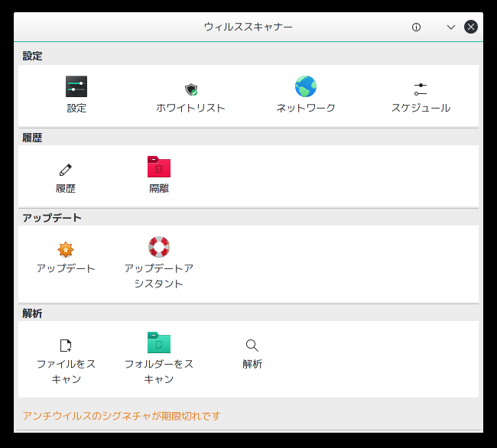Launch the アップデート orange badge icon

66,250
